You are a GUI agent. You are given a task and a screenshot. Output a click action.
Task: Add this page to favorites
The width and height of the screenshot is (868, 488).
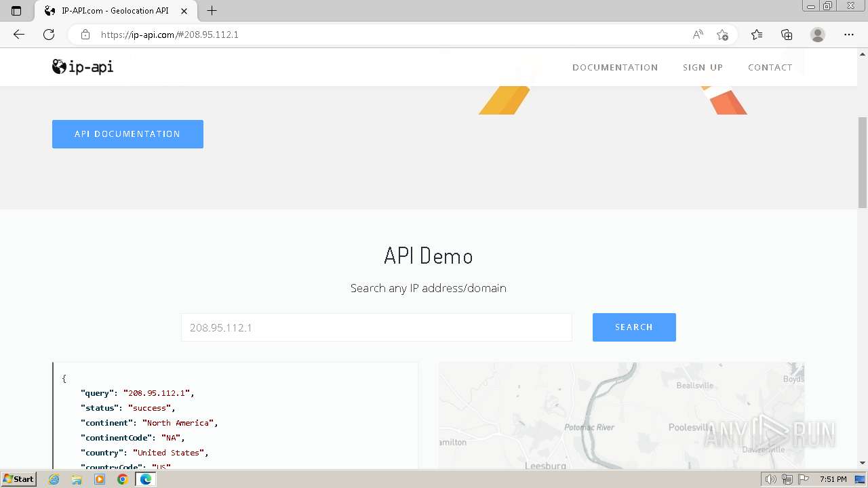tap(723, 35)
